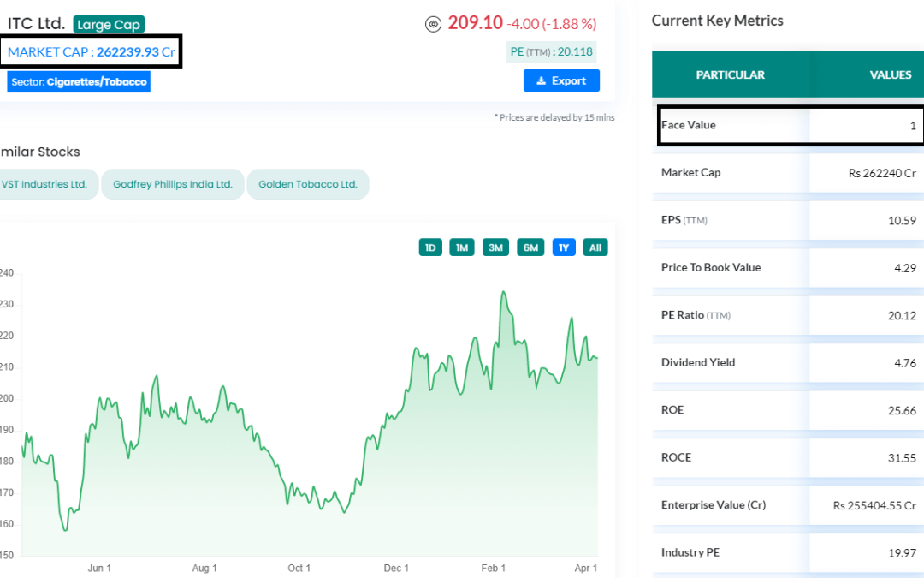Viewport: 924px width, 578px height.
Task: Click the Dividend Yield row label
Action: click(x=698, y=362)
